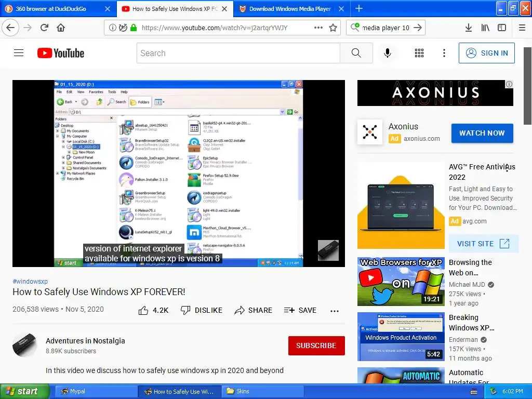Click the channel watermark in video corner

click(x=328, y=250)
